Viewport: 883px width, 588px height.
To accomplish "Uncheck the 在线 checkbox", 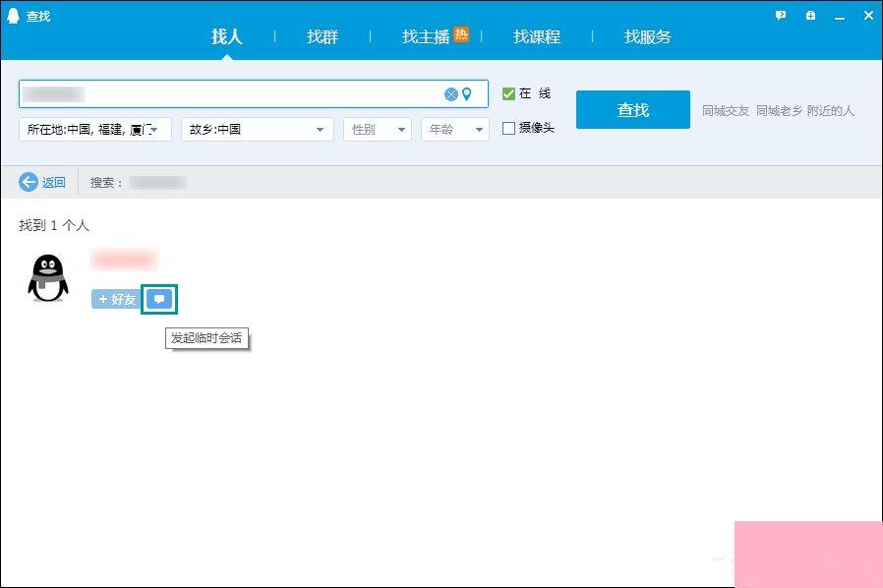I will pyautogui.click(x=508, y=93).
